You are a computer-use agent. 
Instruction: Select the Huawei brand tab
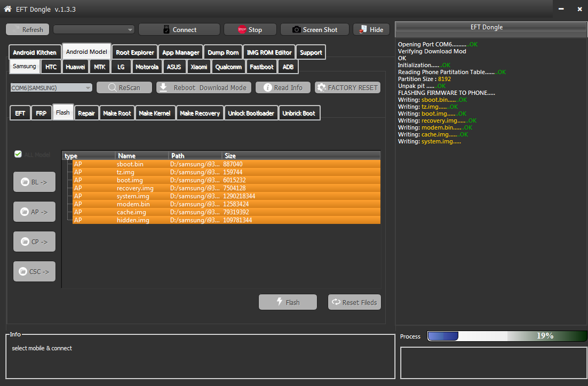click(x=75, y=67)
